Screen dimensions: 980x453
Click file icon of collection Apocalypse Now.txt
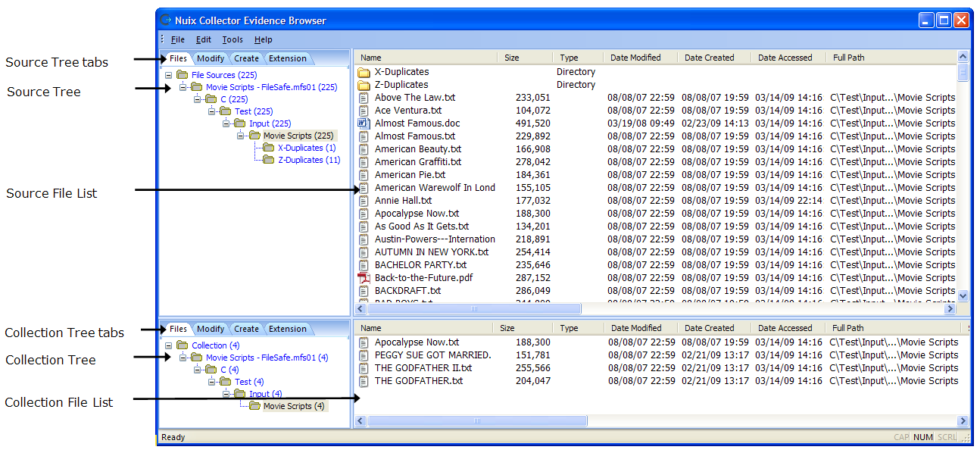[x=364, y=342]
